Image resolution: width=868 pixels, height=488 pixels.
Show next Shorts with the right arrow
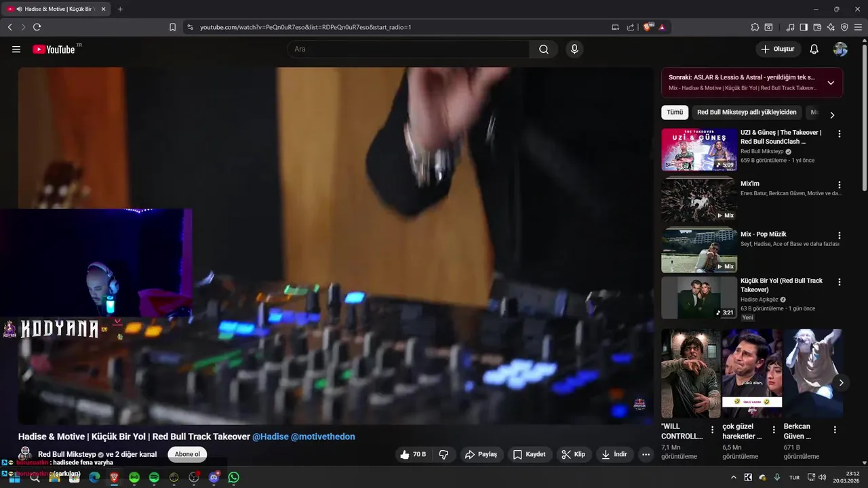tap(841, 383)
